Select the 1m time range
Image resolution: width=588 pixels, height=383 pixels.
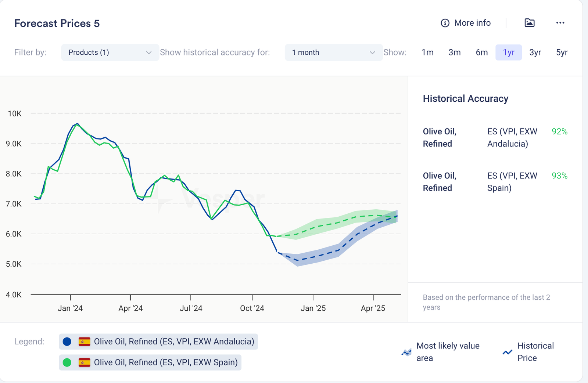coord(427,53)
